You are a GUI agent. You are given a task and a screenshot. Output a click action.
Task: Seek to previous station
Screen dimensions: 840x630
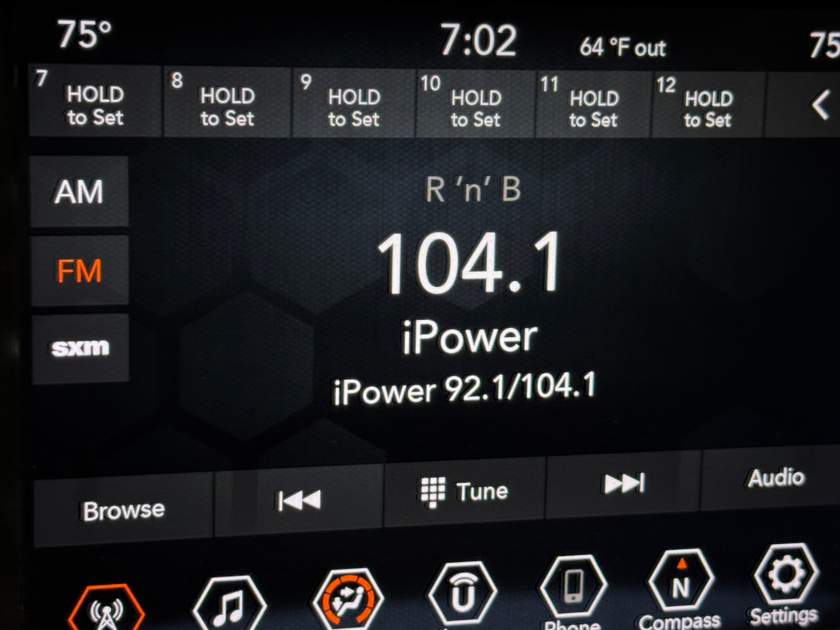299,500
